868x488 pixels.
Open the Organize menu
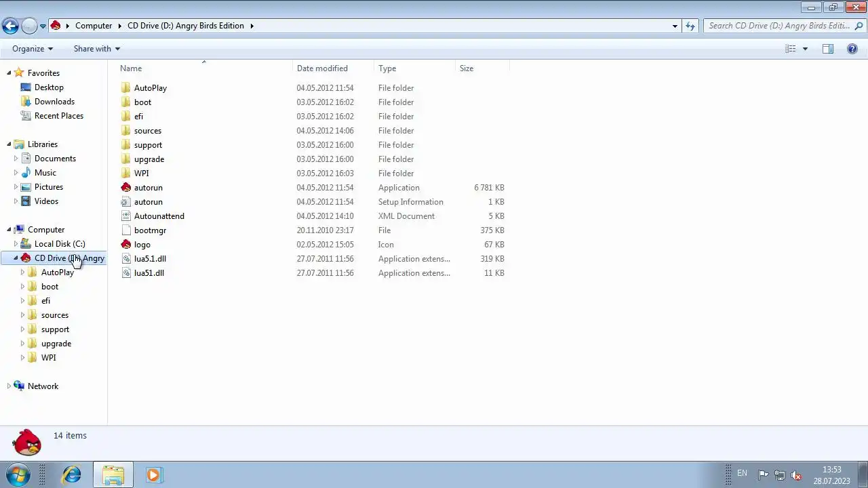33,49
